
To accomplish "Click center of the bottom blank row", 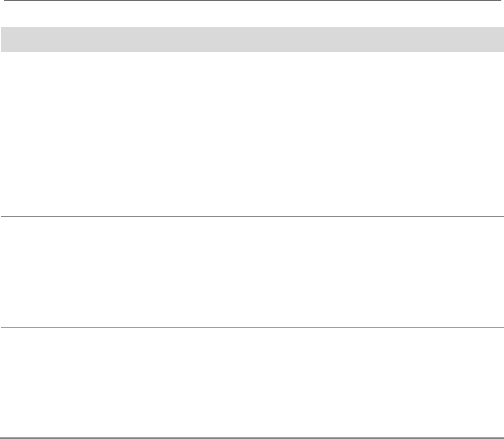I will [252, 382].
